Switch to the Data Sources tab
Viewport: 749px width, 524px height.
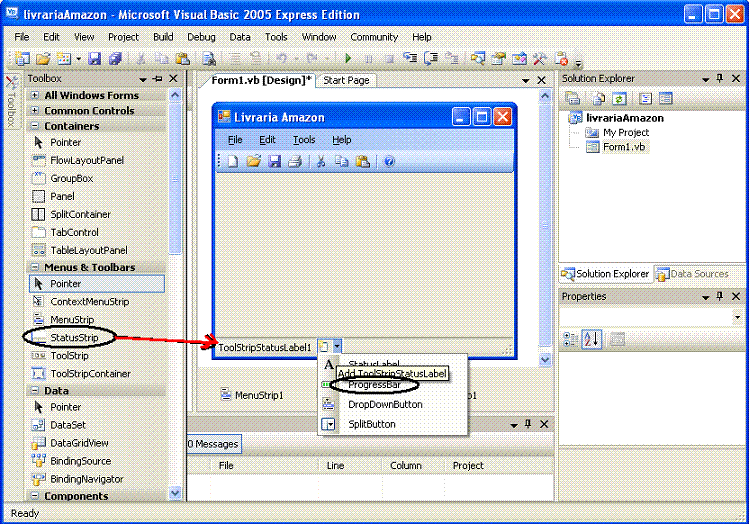(693, 274)
